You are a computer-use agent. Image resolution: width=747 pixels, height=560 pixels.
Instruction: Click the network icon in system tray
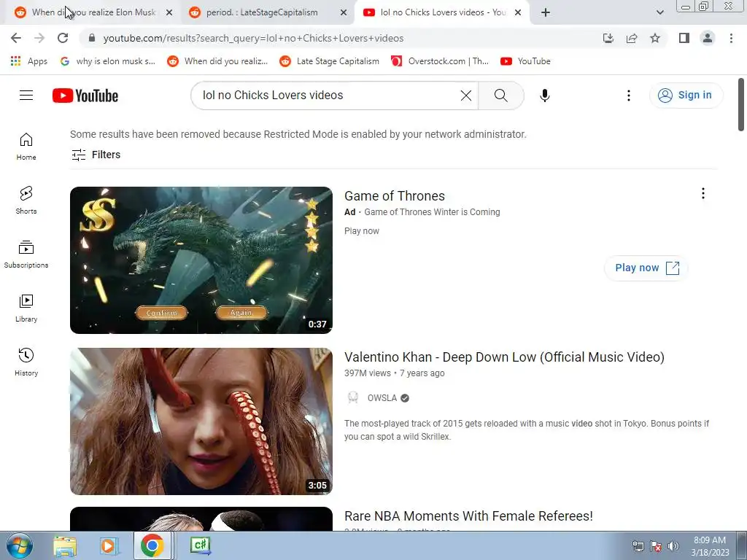638,546
